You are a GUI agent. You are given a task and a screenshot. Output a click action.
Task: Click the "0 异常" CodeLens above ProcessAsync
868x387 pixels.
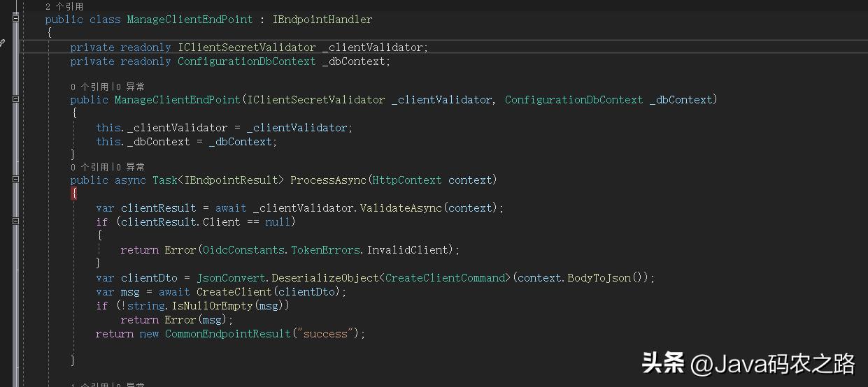pos(129,167)
